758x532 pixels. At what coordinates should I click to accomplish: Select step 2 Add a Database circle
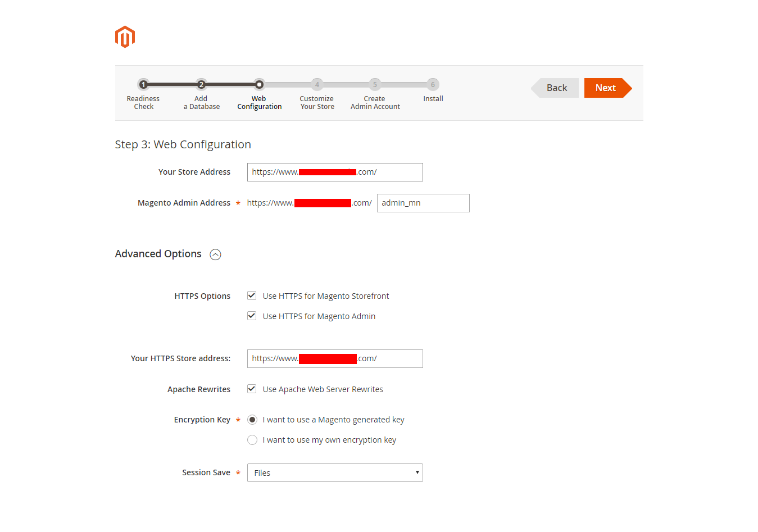point(201,84)
